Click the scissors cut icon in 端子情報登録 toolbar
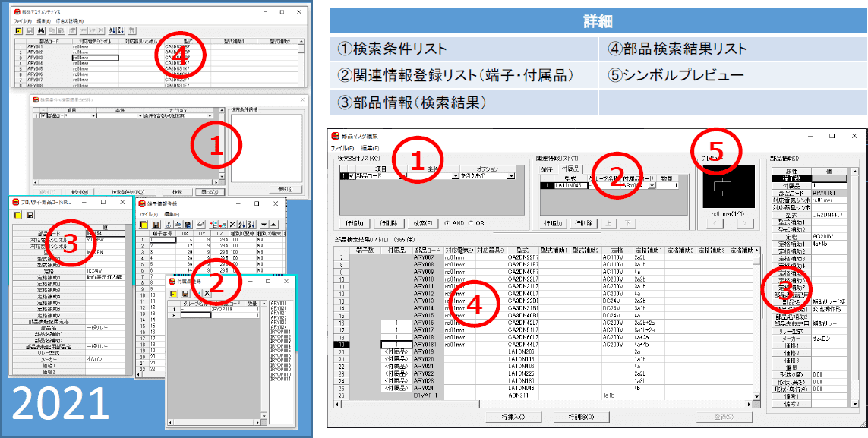Image resolution: width=868 pixels, height=438 pixels. pyautogui.click(x=169, y=225)
